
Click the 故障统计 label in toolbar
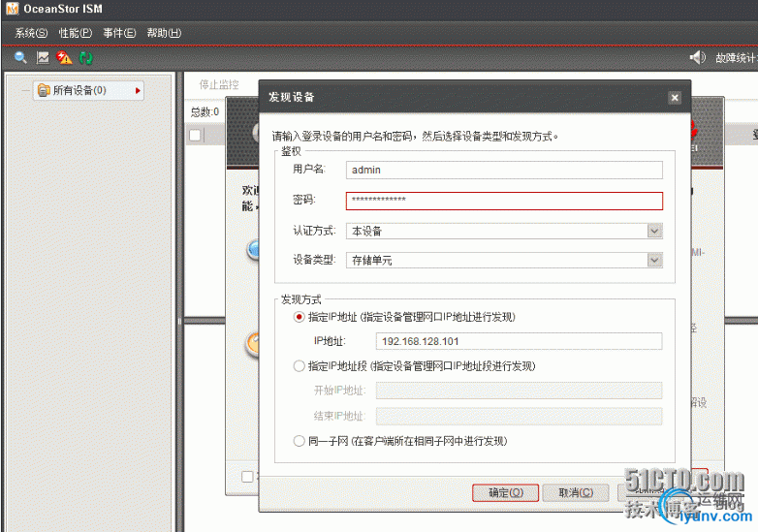click(x=737, y=58)
